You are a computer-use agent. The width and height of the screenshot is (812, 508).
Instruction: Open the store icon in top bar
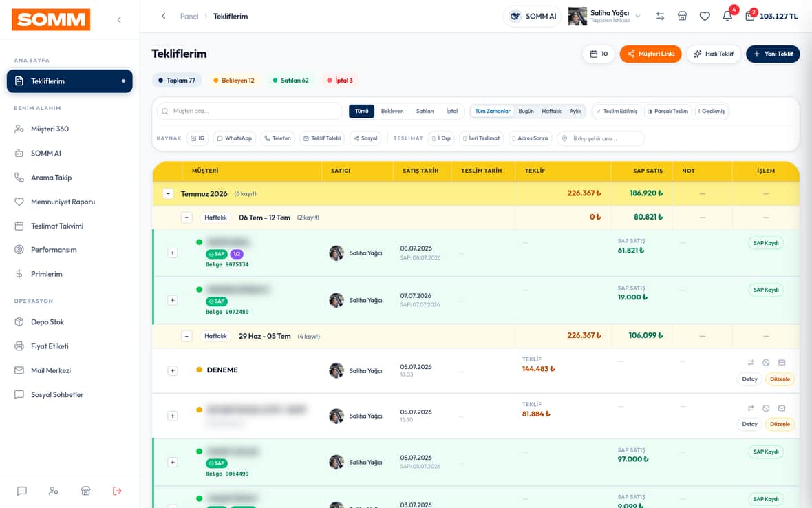click(682, 16)
